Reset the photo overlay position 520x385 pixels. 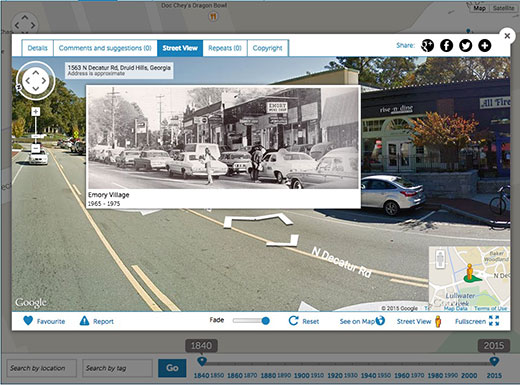[303, 321]
